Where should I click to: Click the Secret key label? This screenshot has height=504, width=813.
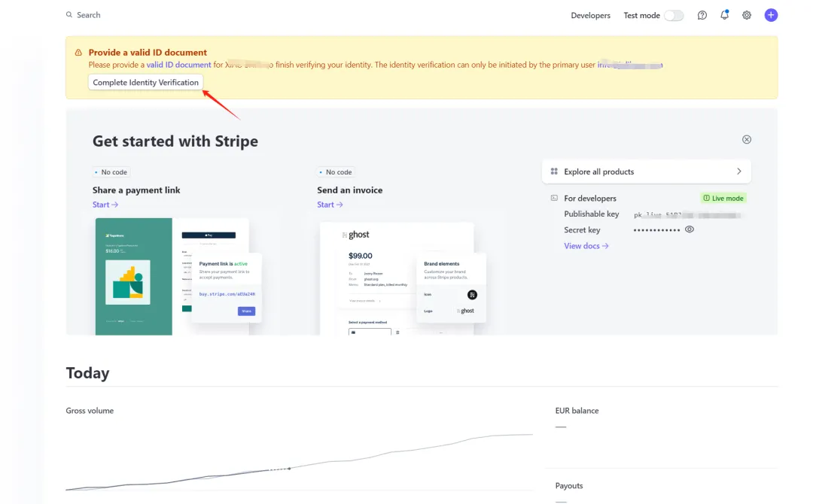click(582, 230)
